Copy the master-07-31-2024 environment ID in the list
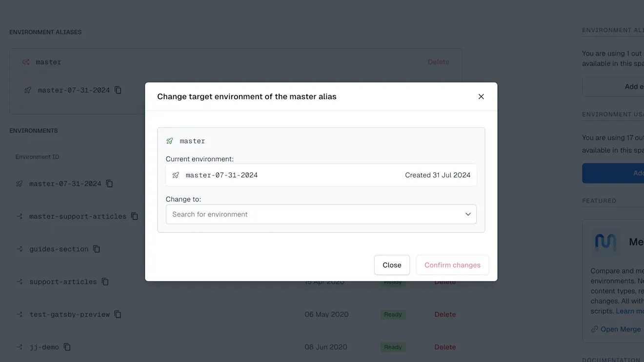Image resolution: width=644 pixels, height=362 pixels. tap(110, 184)
